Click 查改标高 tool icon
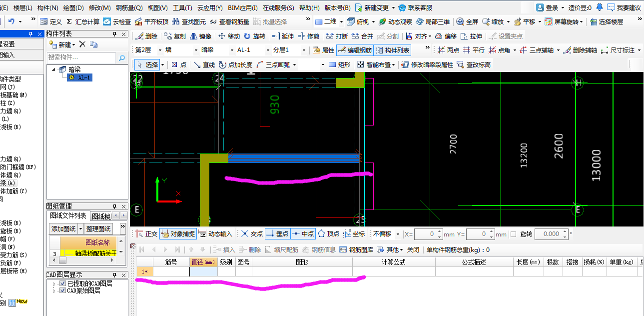Screen dimensions: 644x316 (461, 64)
